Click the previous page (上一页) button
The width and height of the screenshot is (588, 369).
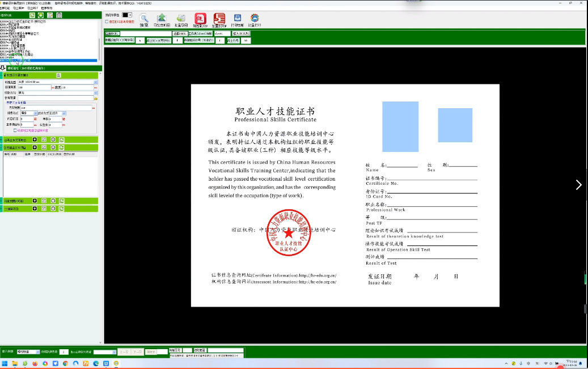coord(124,352)
